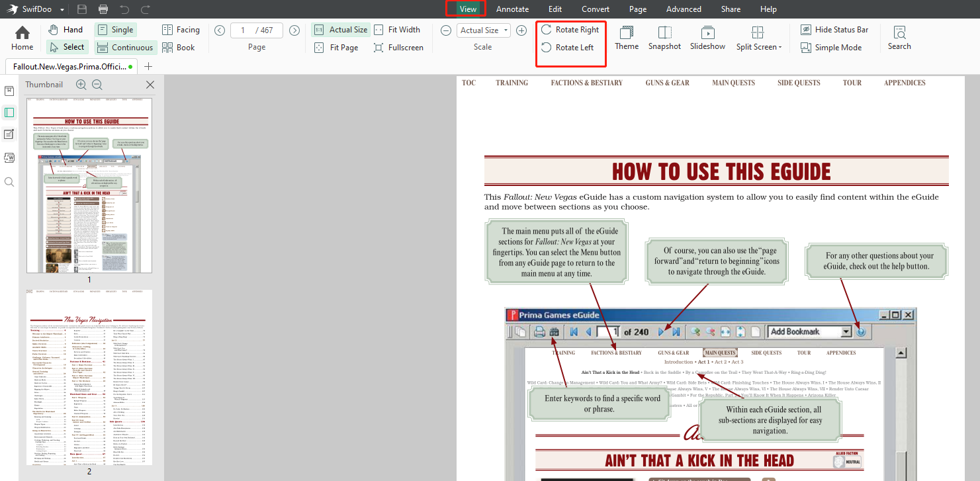Open the Split Screen dropdown
Image resolution: width=980 pixels, height=481 pixels.
pos(758,38)
